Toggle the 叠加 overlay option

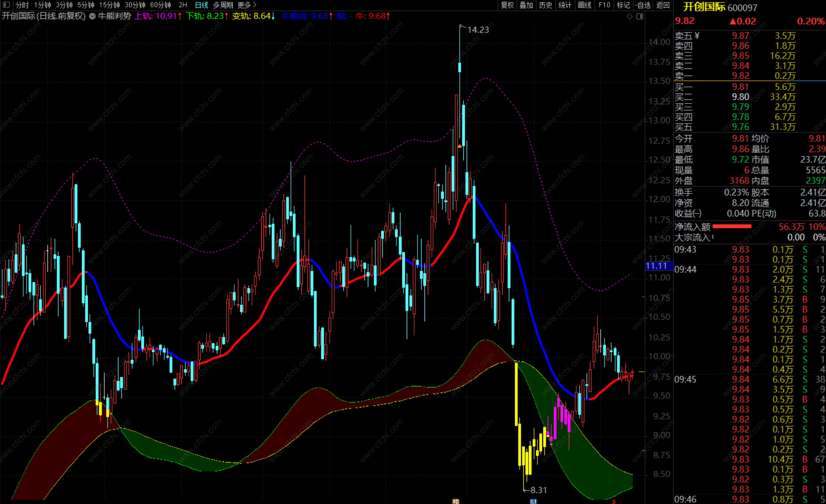tap(526, 5)
